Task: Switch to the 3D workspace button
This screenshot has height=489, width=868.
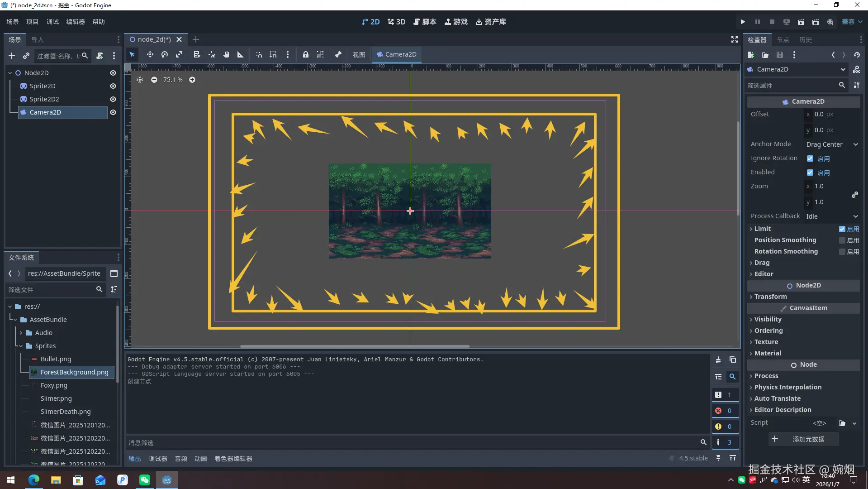Action: [x=396, y=22]
